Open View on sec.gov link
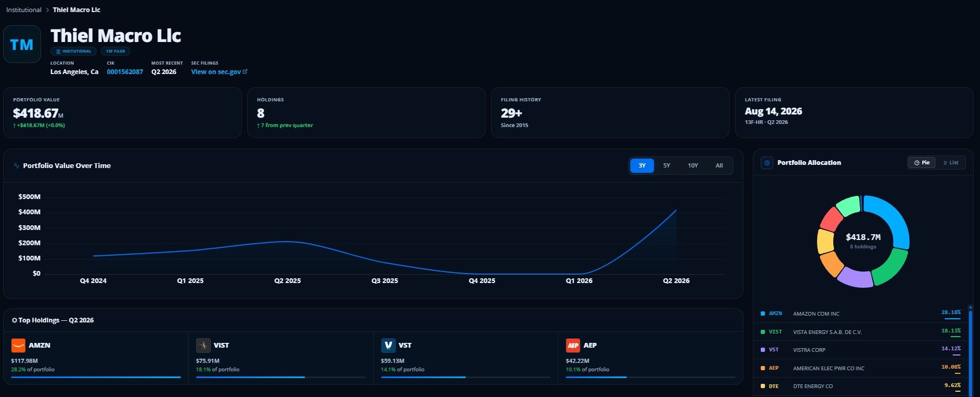 click(219, 72)
